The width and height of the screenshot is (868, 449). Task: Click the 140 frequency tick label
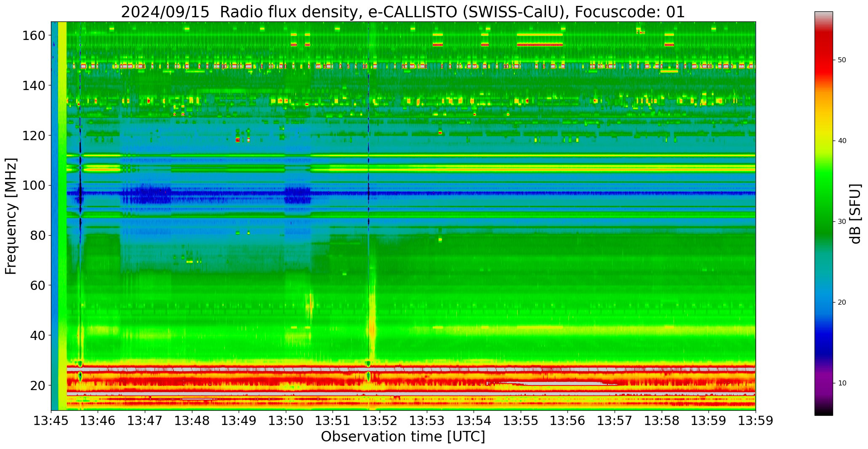[34, 85]
